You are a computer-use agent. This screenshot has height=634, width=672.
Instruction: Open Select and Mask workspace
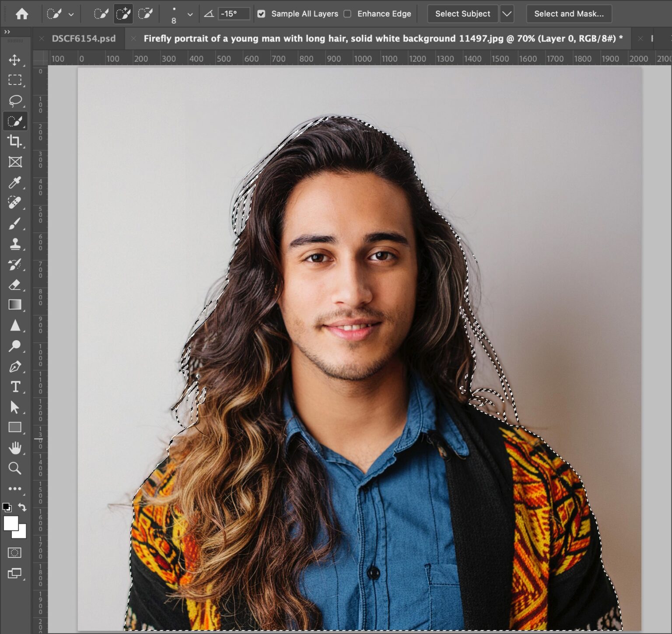(x=568, y=14)
